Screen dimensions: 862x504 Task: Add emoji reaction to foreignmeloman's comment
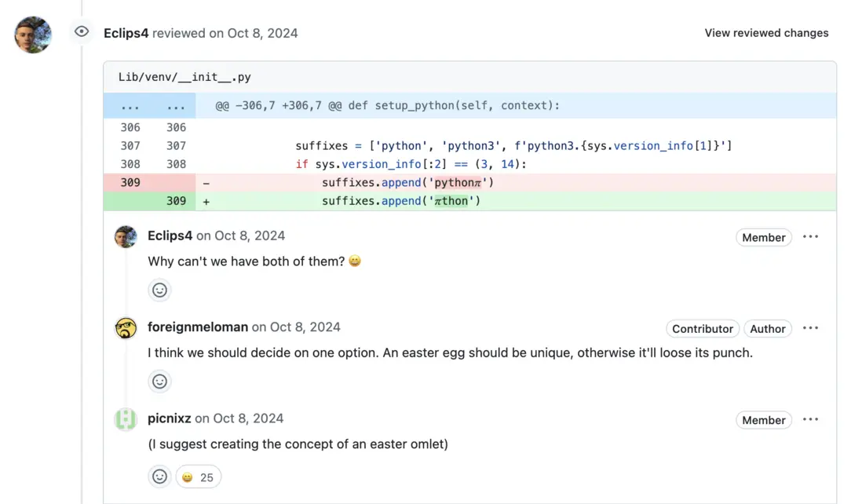click(159, 382)
